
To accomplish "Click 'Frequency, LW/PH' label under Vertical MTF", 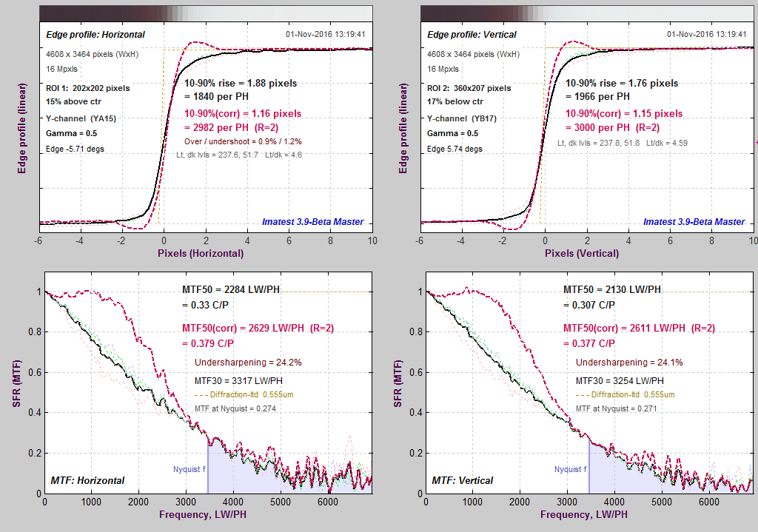I will click(584, 514).
